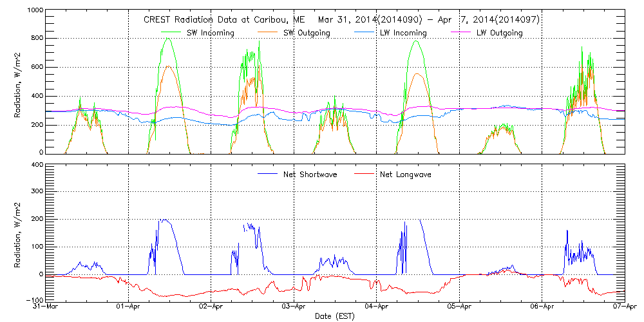Select the 'LW Outgoing' legend label
The width and height of the screenshot is (644, 322).
point(500,33)
